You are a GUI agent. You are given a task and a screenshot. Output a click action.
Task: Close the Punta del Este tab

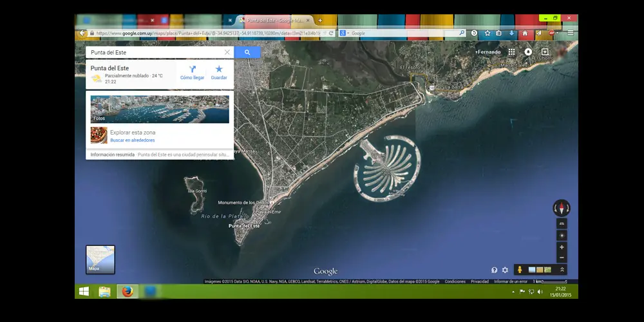308,20
